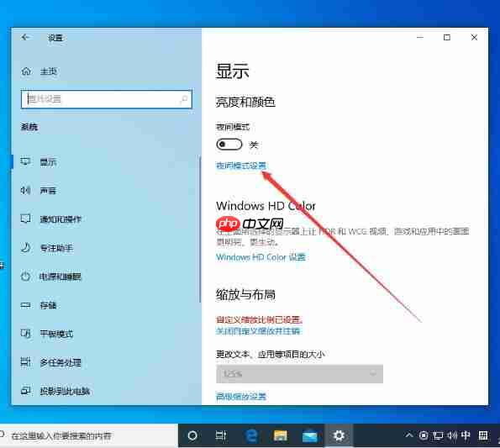500x448 pixels.
Task: Maximize the Settings window
Action: pos(447,38)
